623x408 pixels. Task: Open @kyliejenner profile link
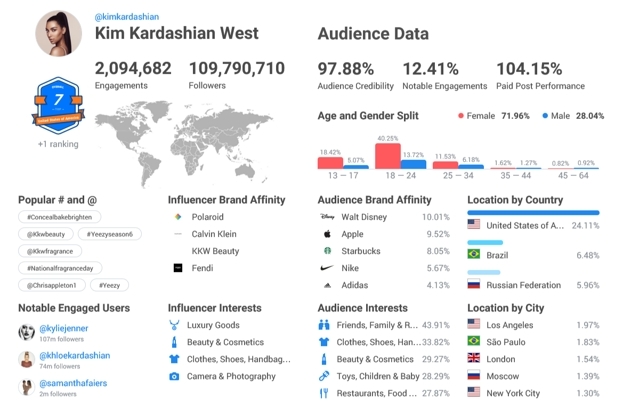pos(64,328)
